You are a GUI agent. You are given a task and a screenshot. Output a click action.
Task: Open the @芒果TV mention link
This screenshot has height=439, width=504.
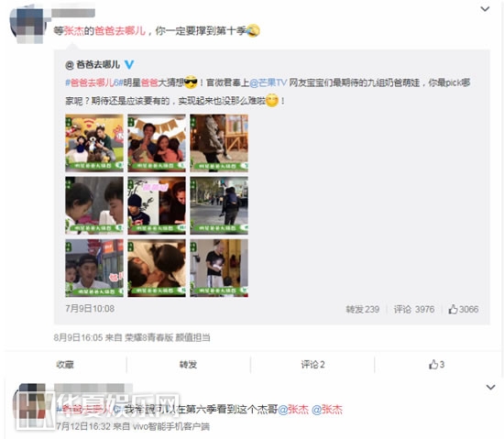pyautogui.click(x=268, y=82)
